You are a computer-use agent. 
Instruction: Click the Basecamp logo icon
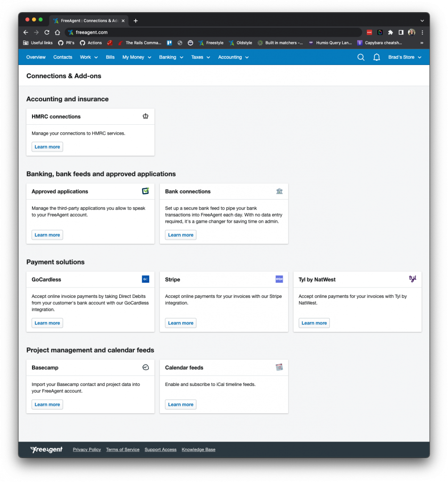pos(146,367)
